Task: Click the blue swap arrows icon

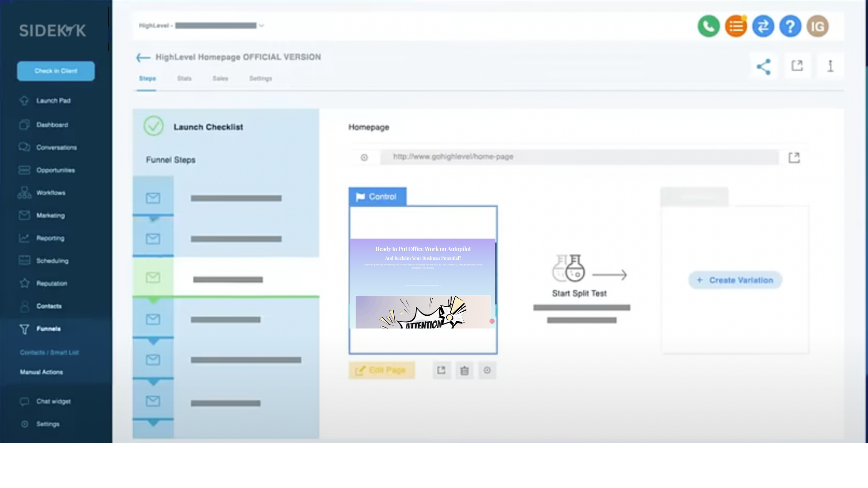Action: click(763, 27)
